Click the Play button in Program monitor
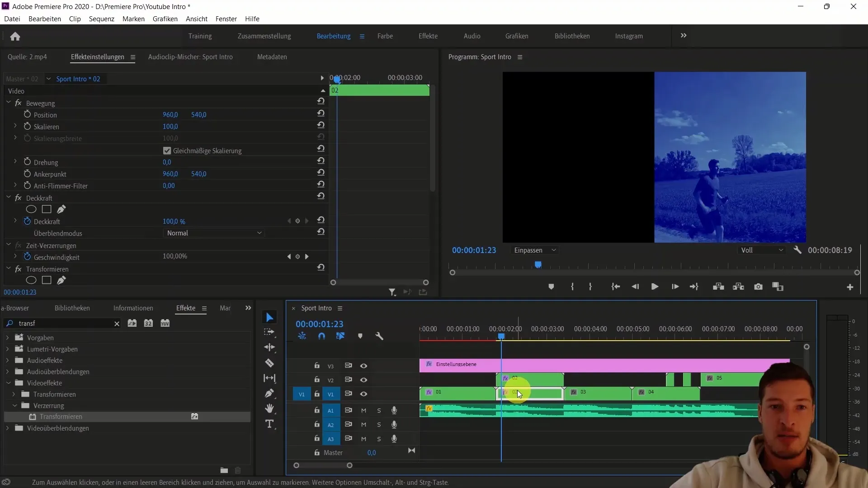 click(x=654, y=286)
